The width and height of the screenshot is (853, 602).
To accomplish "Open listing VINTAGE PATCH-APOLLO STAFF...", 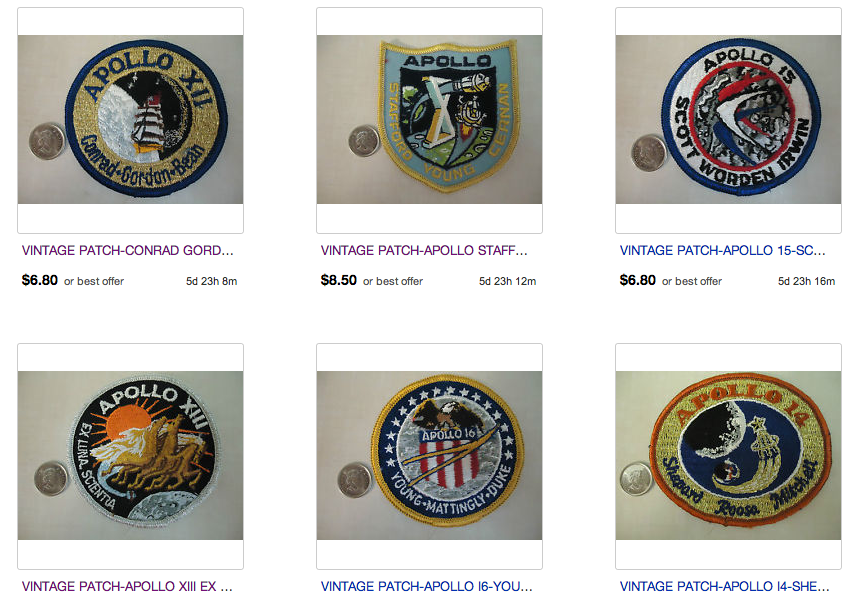I will [424, 251].
